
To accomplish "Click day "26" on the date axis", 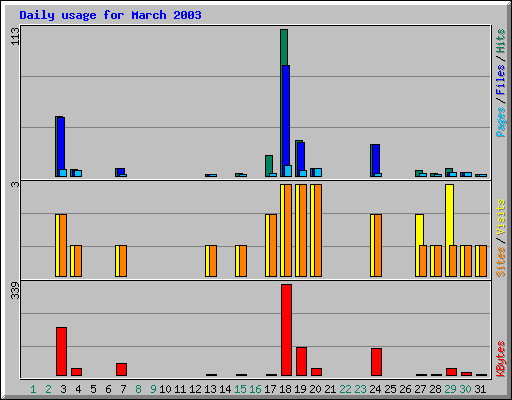I will pyautogui.click(x=405, y=389).
